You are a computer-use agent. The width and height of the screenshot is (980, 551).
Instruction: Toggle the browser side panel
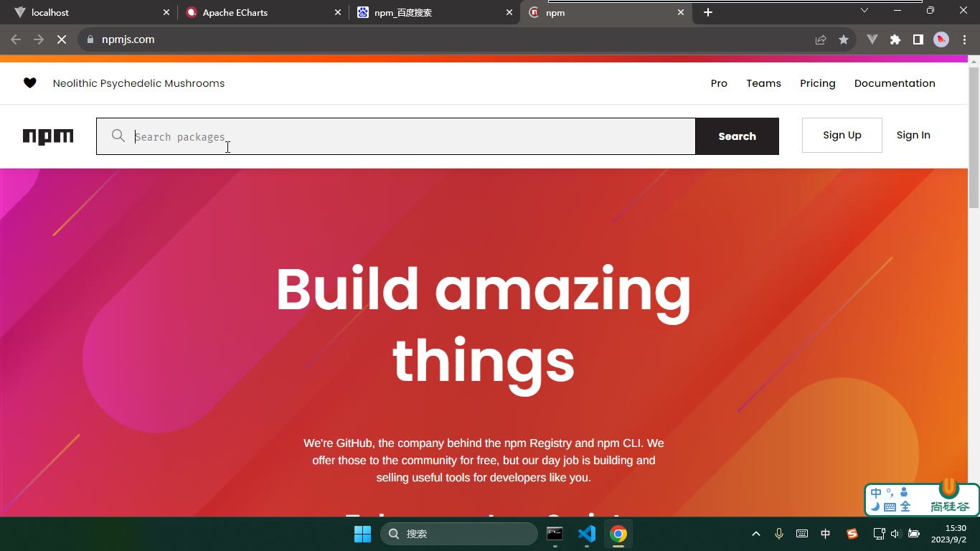(x=918, y=39)
